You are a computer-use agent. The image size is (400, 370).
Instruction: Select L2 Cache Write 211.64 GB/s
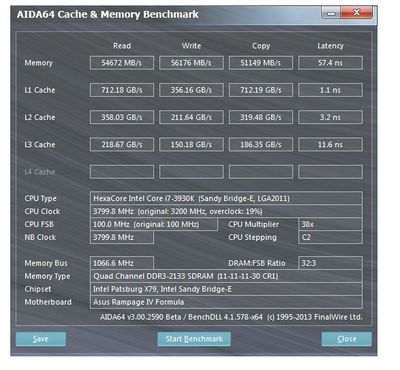(x=191, y=117)
